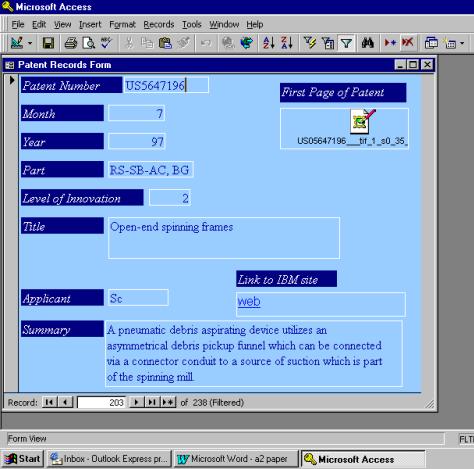Click the Delete Record icon
Viewport: 474px width, 469px height.
point(407,43)
